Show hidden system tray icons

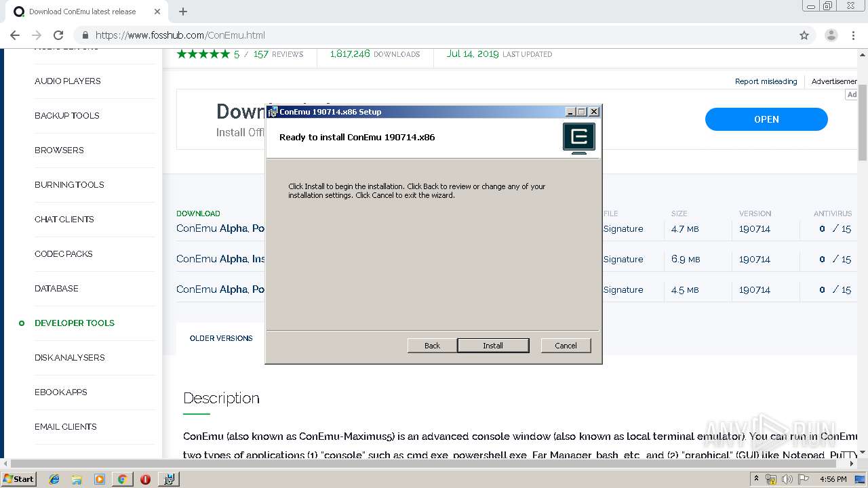tap(756, 479)
